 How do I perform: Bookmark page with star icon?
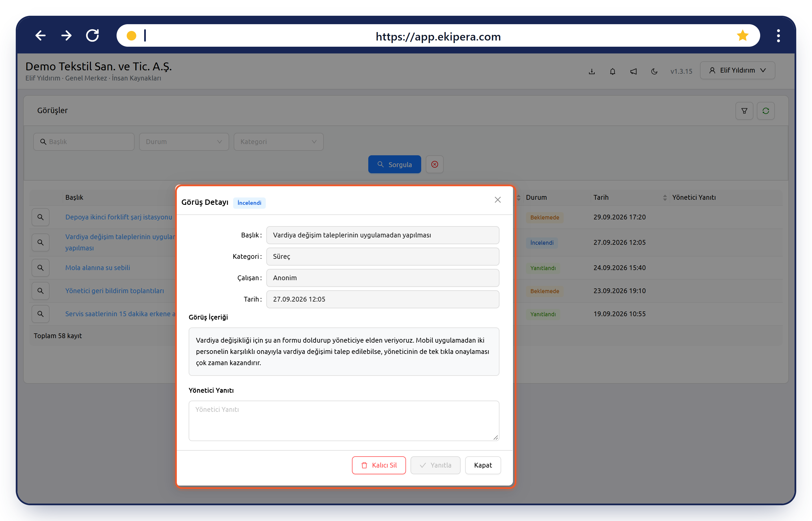(742, 35)
